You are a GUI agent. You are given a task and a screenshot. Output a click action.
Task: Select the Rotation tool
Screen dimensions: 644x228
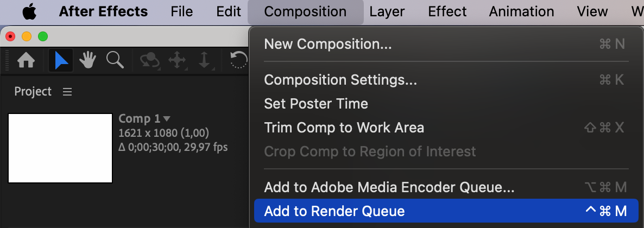239,60
